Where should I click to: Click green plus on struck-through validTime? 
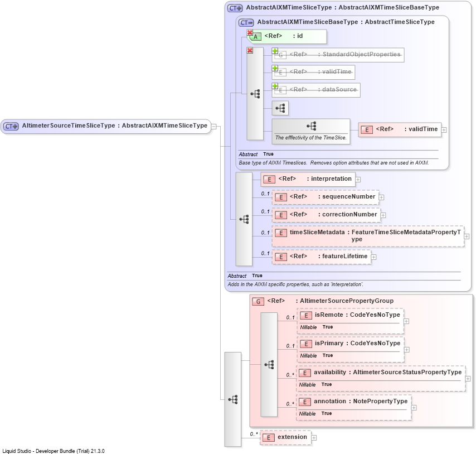pyautogui.click(x=275, y=69)
